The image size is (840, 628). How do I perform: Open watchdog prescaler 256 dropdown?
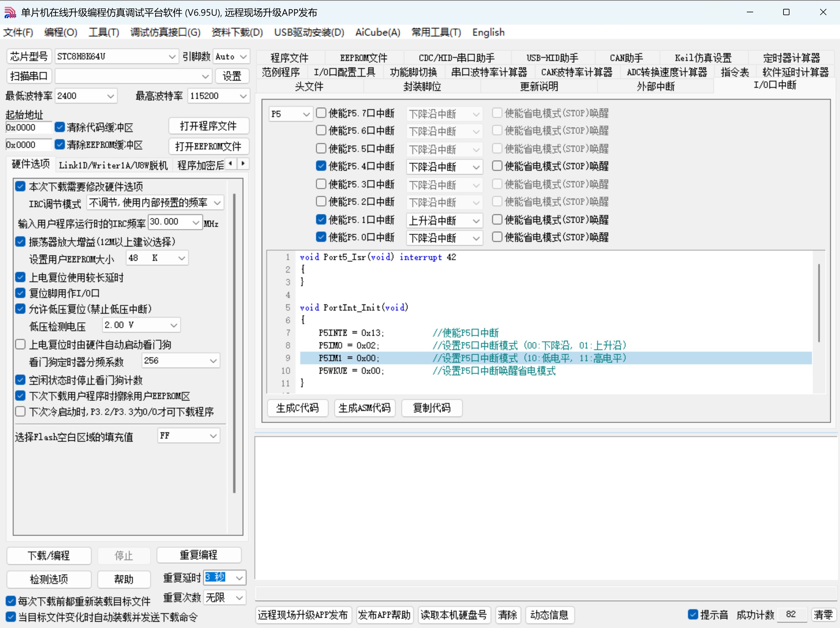click(x=181, y=360)
